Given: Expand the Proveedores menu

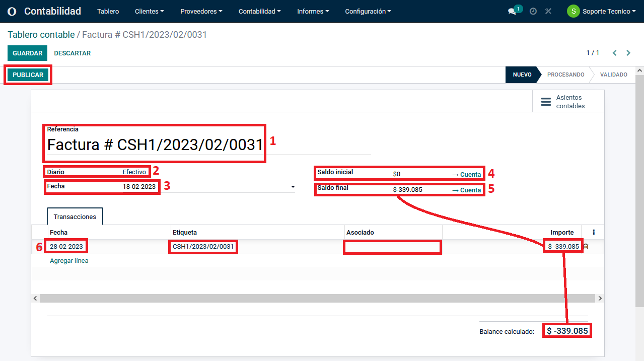Looking at the screenshot, I should point(201,11).
